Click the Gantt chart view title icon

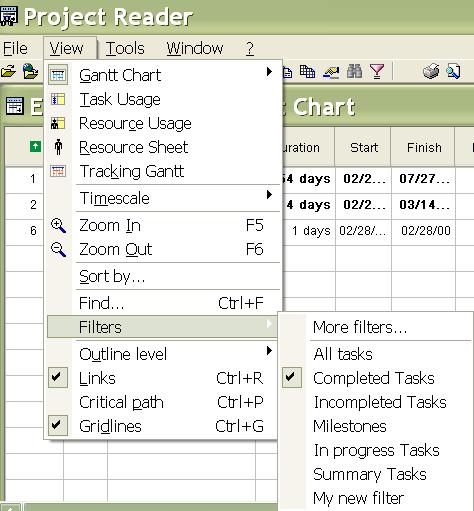coord(15,106)
